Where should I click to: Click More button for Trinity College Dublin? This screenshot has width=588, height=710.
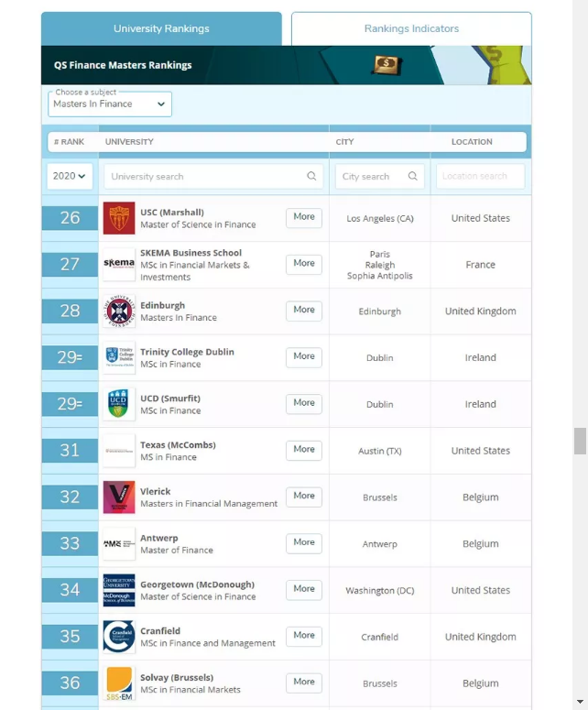tap(304, 356)
